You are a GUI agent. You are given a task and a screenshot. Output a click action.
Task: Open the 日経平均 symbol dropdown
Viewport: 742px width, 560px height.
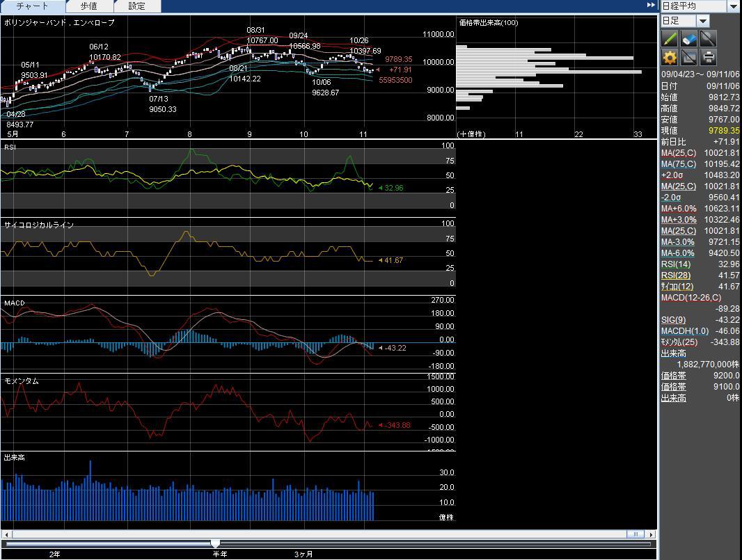click(x=734, y=6)
